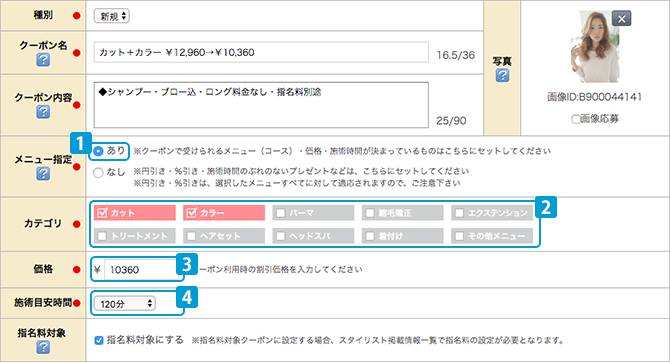Check the その他メニュー category checkbox
The width and height of the screenshot is (670, 362).
tap(459, 236)
